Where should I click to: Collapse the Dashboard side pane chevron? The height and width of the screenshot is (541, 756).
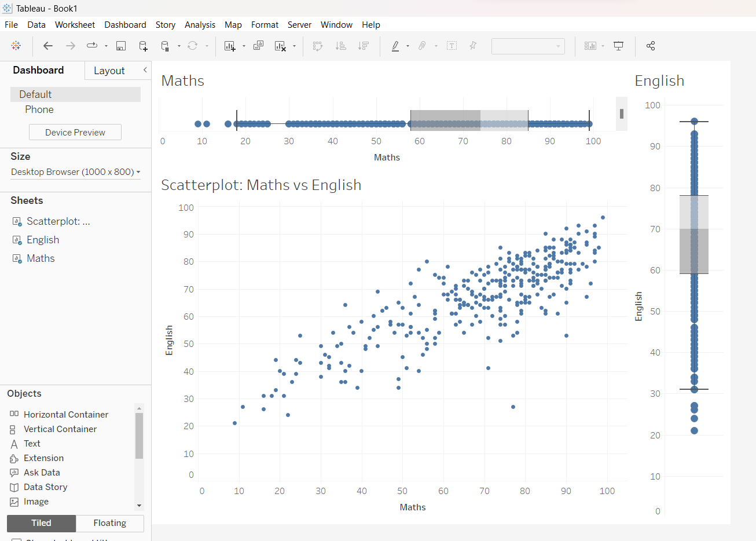click(145, 70)
